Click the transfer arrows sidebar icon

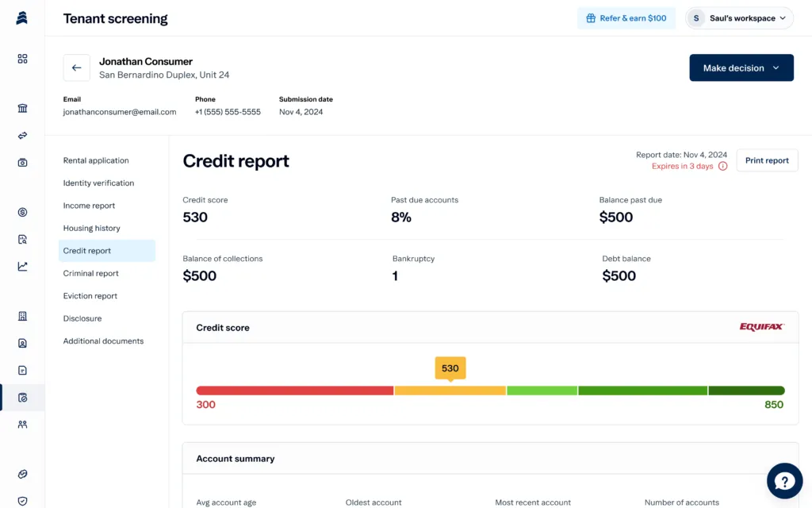(21, 135)
